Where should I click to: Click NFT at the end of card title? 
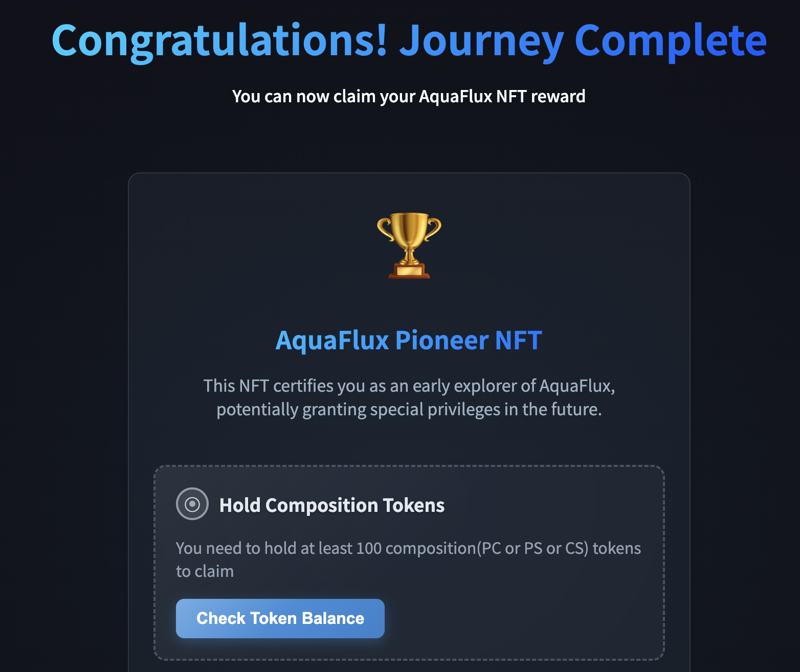click(x=518, y=340)
